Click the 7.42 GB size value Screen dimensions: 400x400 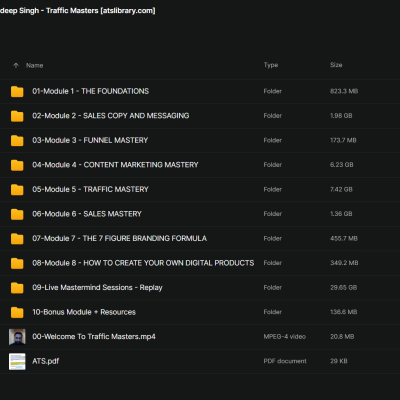(341, 189)
